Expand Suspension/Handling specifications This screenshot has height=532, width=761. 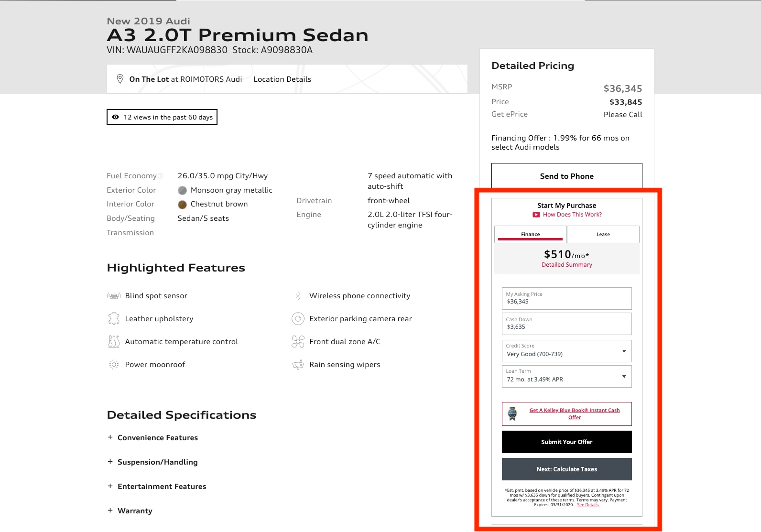coord(152,462)
